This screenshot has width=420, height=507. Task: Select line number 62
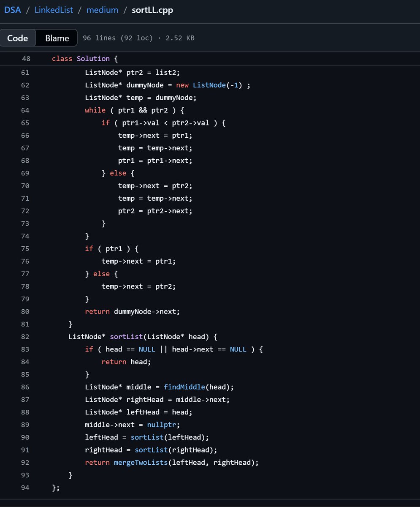25,85
